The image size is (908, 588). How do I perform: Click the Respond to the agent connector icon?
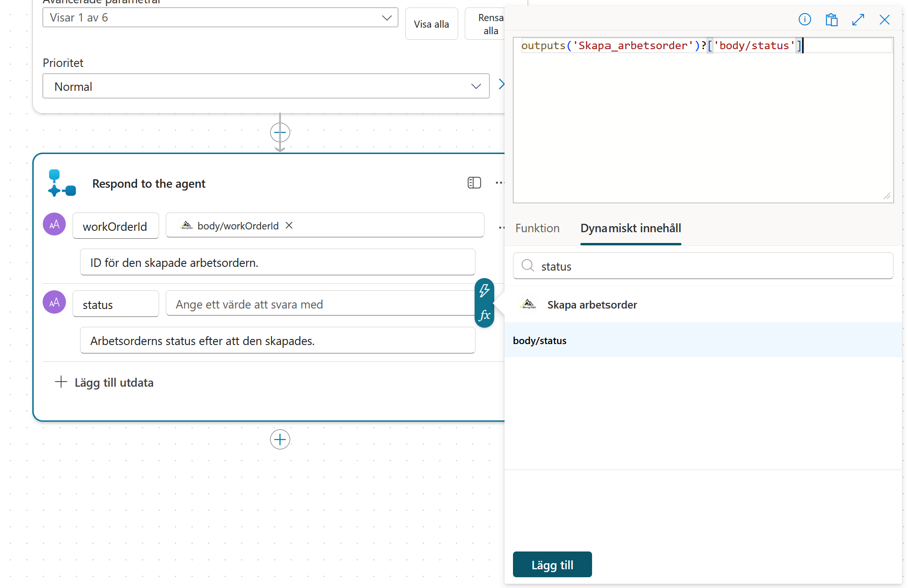pyautogui.click(x=62, y=183)
